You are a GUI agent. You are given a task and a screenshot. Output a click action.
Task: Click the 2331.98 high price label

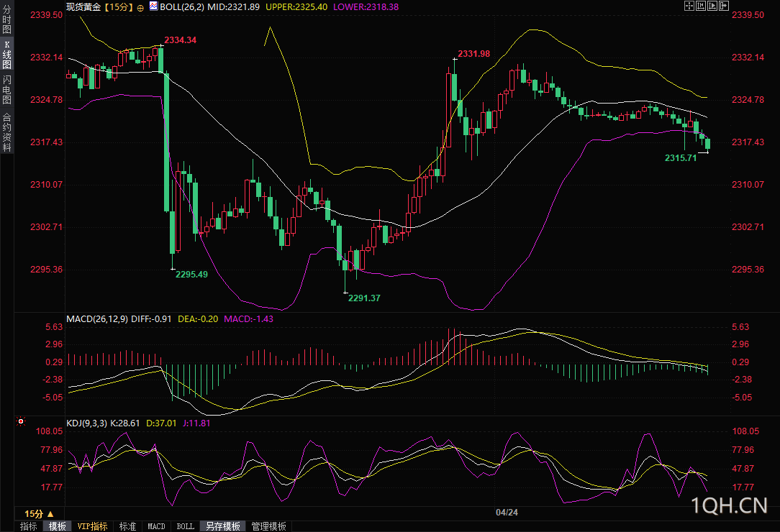tap(474, 54)
